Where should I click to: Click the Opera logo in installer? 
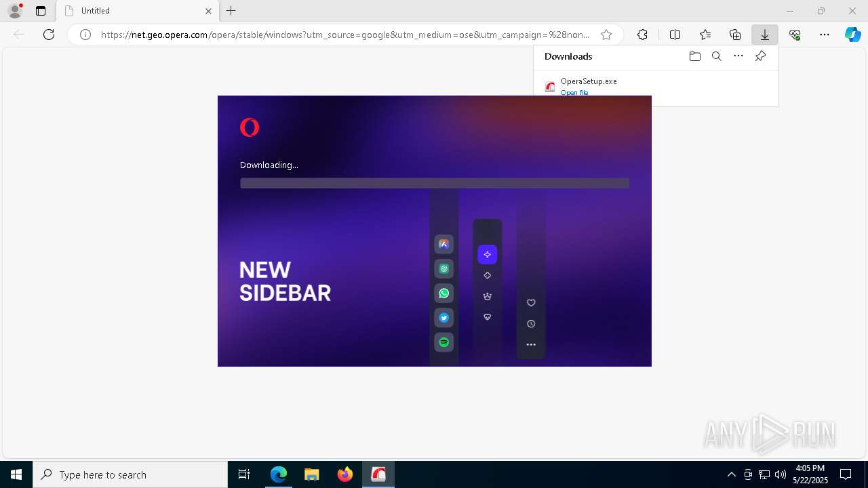[x=250, y=127]
